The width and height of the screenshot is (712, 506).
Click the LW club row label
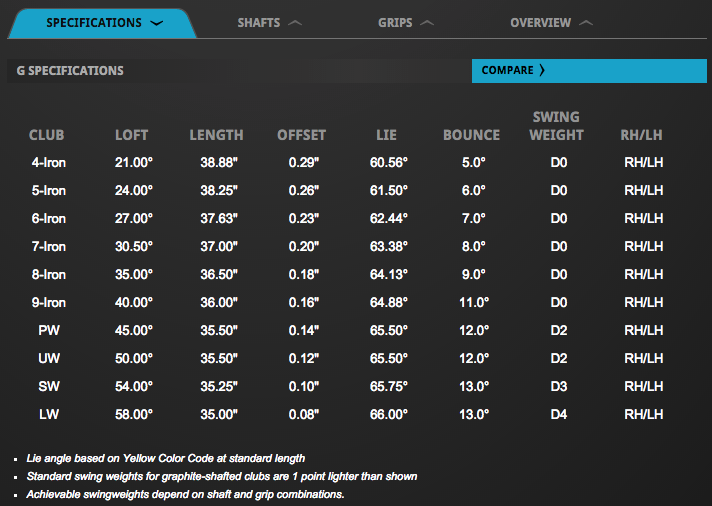tap(47, 414)
